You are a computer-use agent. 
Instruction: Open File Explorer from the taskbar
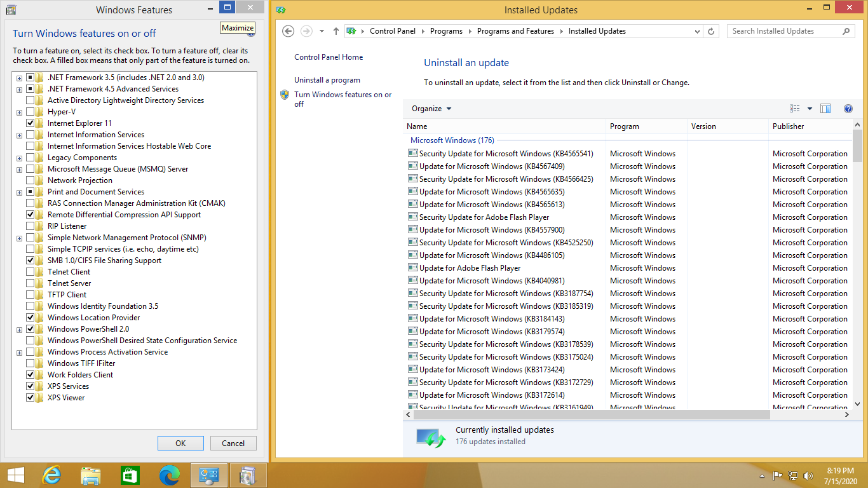(91, 475)
